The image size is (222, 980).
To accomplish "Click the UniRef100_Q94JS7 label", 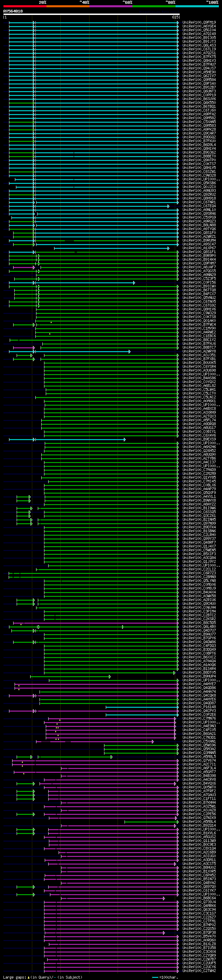I will pos(199,68).
